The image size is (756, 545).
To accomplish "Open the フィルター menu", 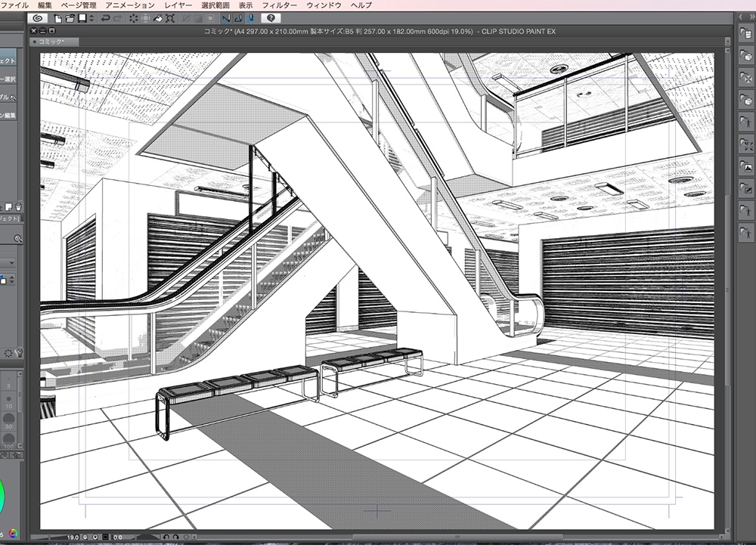I will coord(279,5).
